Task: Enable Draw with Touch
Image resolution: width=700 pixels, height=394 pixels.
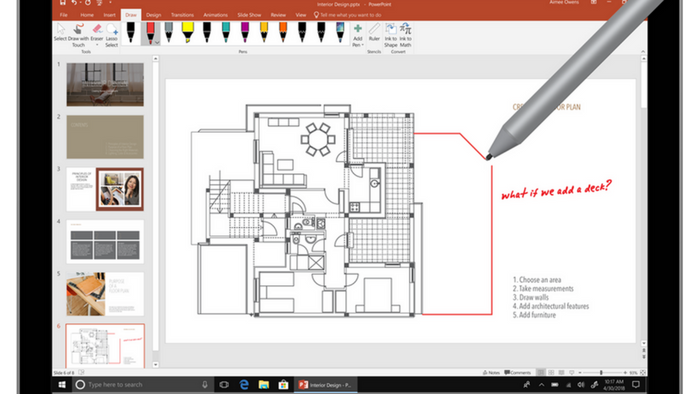Action: [78, 35]
